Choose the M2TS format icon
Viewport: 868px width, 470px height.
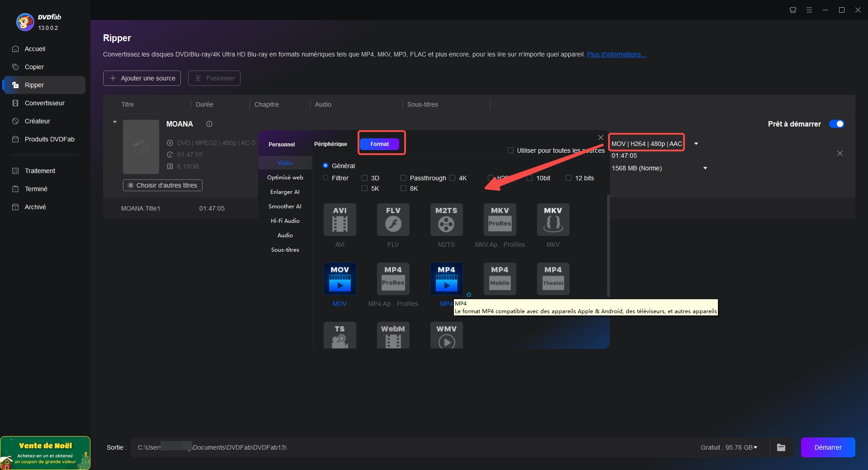click(446, 220)
